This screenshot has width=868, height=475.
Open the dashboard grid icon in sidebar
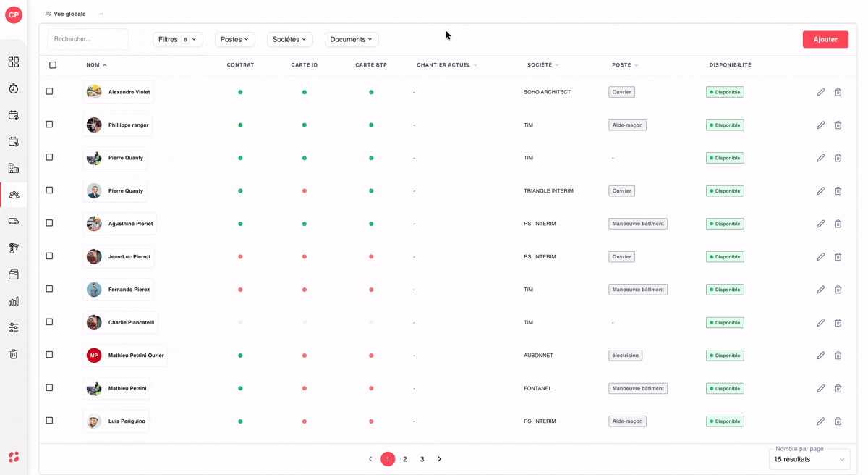[14, 62]
